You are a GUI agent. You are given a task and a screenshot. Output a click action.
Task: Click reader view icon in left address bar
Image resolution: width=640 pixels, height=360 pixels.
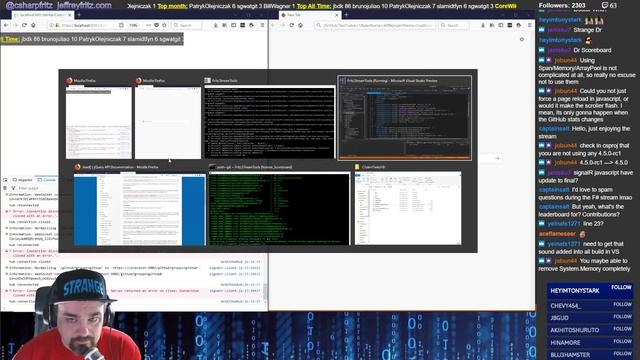pos(121,25)
